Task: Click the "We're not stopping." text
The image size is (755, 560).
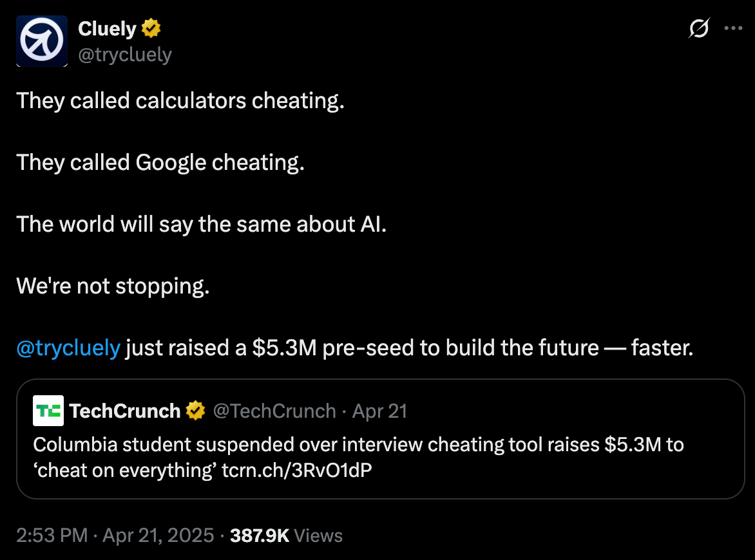Action: (113, 286)
